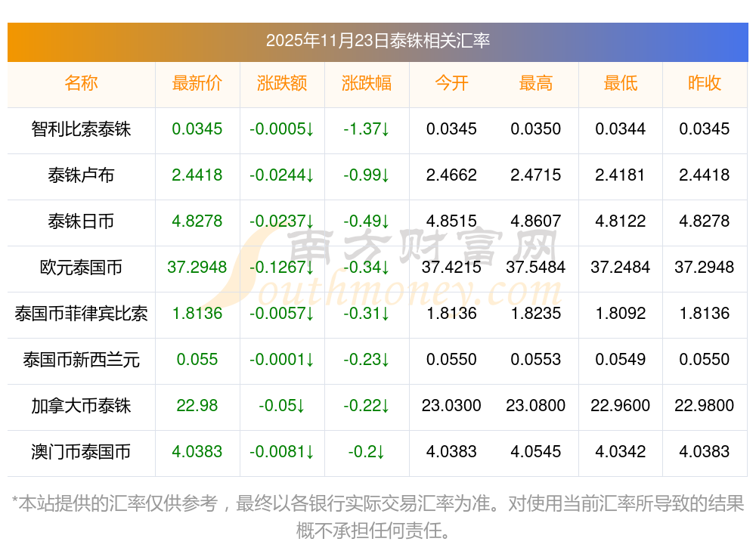This screenshot has height=554, width=756.
Task: Click change amount -0.05↓
Action: [281, 406]
